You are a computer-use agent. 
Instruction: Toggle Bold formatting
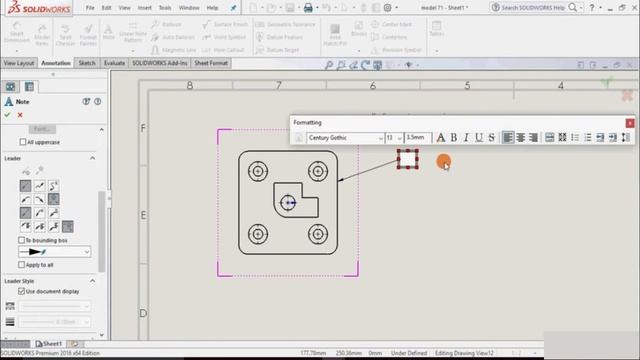click(x=453, y=138)
